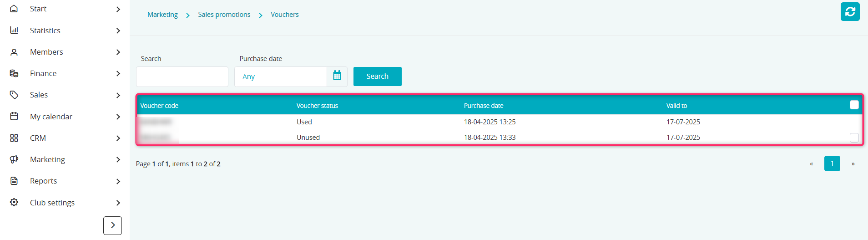This screenshot has height=240, width=868.
Task: Collapse the sidebar with arrow button
Action: [x=112, y=225]
